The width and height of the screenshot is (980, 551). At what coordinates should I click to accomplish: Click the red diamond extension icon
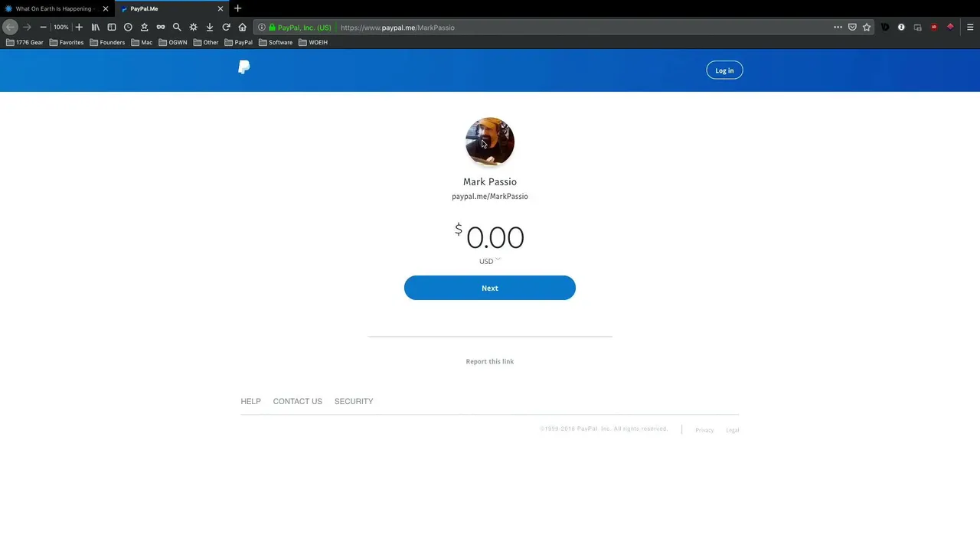[x=950, y=27]
